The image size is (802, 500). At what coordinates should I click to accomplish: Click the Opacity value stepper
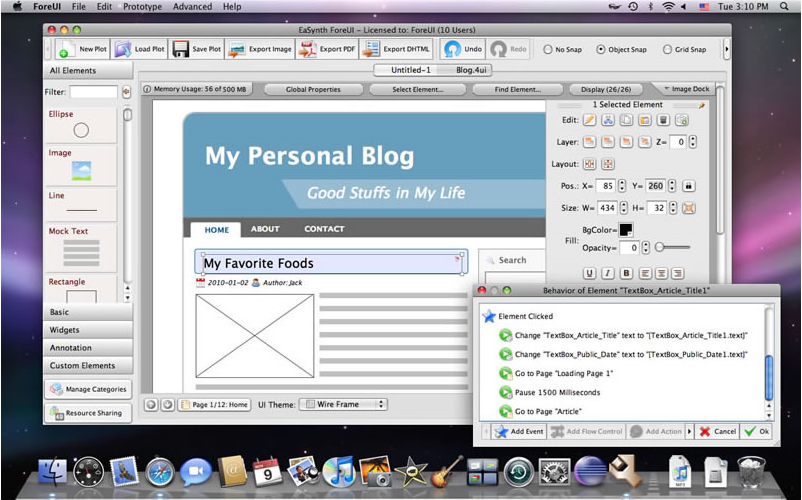tap(645, 247)
